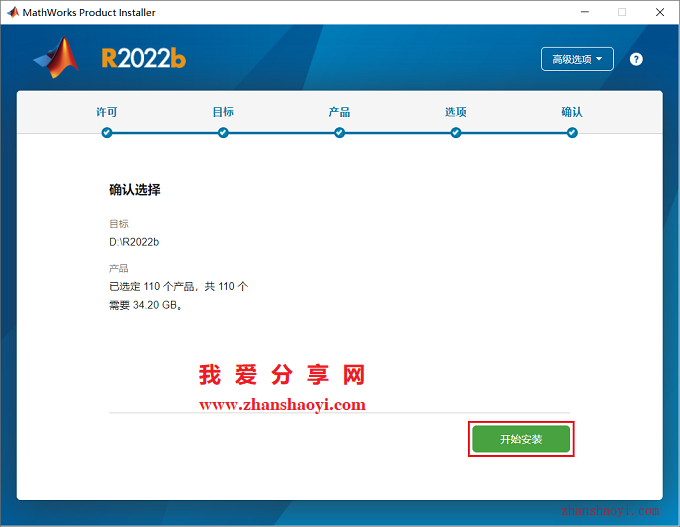Close the MathWorks Product Installer window
This screenshot has height=527, width=680.
[x=660, y=12]
